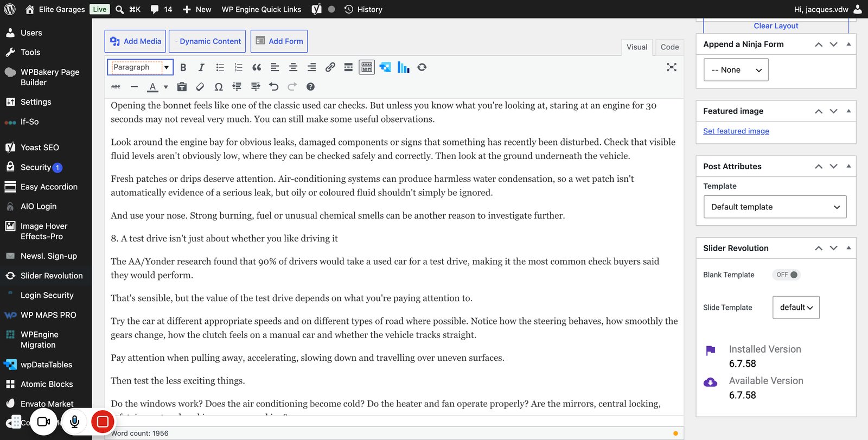Enter distraction-free fullscreen editor mode
Image resolution: width=868 pixels, height=440 pixels.
point(672,67)
